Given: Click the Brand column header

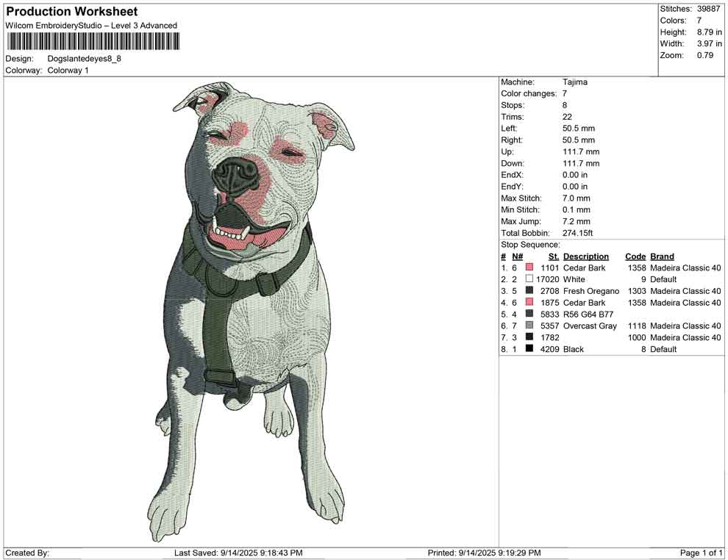Looking at the screenshot, I should pos(662,256).
